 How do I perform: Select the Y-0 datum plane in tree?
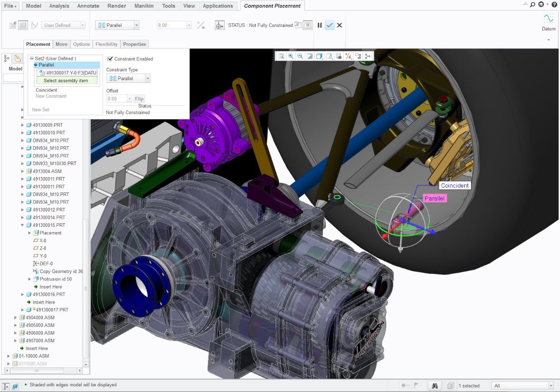[x=43, y=256]
